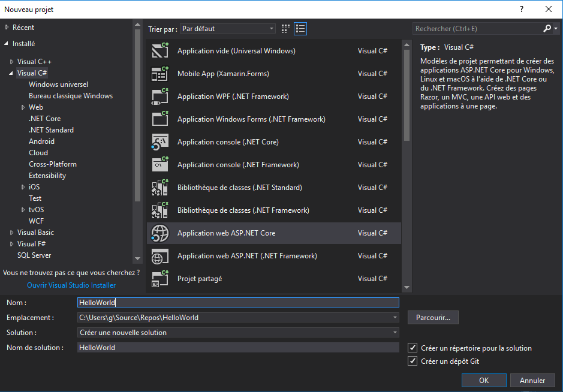This screenshot has height=392, width=563.
Task: Click the Application WPF template icon
Action: 160,97
